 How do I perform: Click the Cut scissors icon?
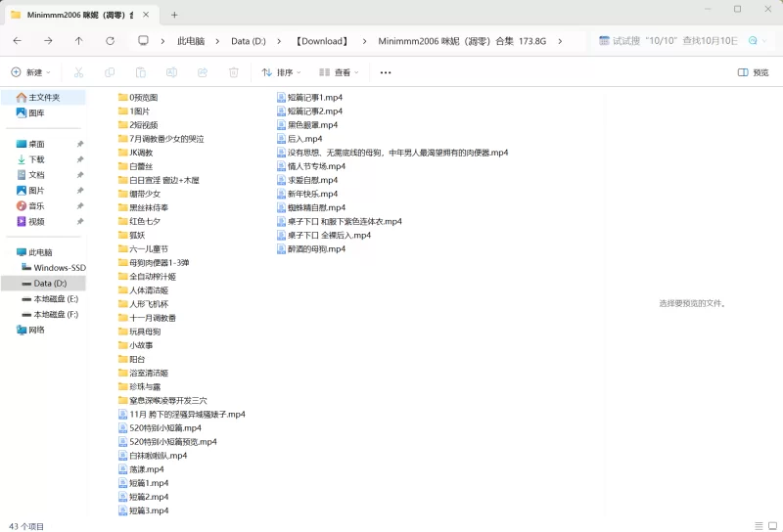tap(79, 72)
